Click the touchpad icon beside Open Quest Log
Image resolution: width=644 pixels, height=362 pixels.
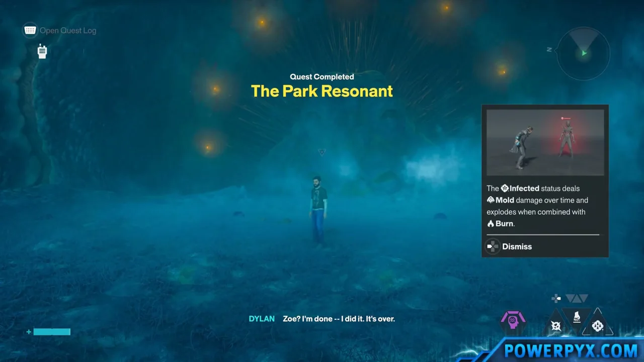coord(30,30)
